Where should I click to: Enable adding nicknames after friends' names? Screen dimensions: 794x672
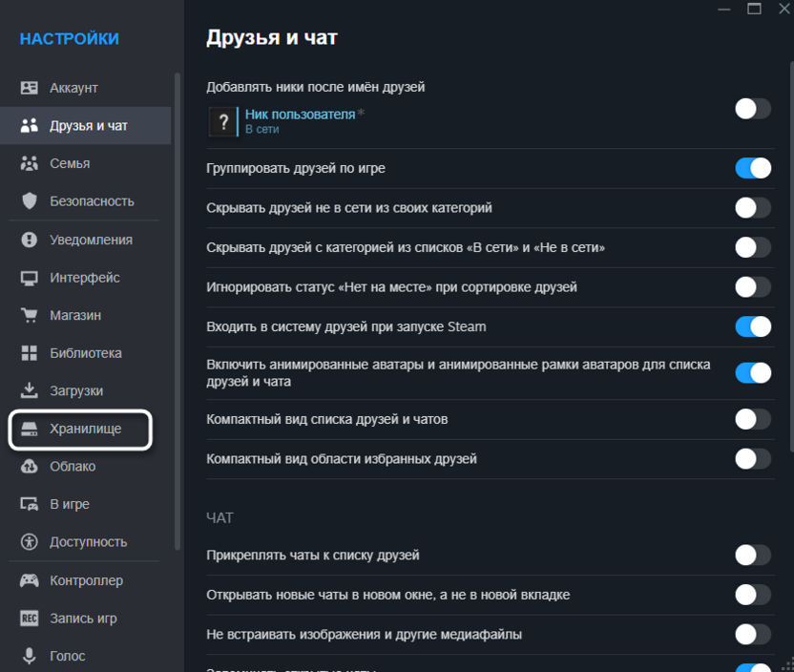[753, 109]
